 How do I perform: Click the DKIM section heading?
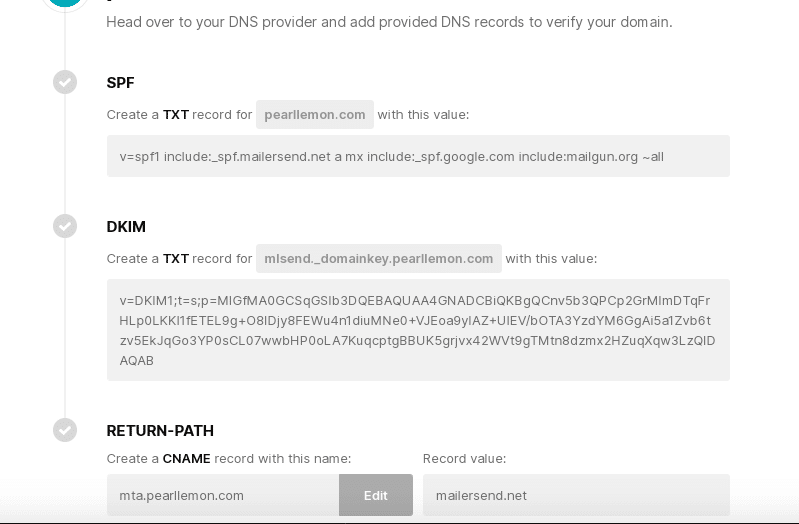(x=126, y=226)
